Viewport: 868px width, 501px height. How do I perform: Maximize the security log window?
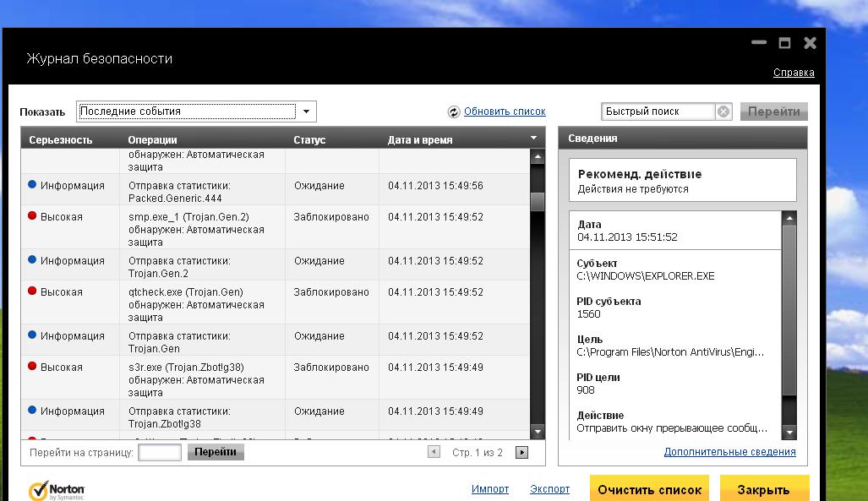784,43
